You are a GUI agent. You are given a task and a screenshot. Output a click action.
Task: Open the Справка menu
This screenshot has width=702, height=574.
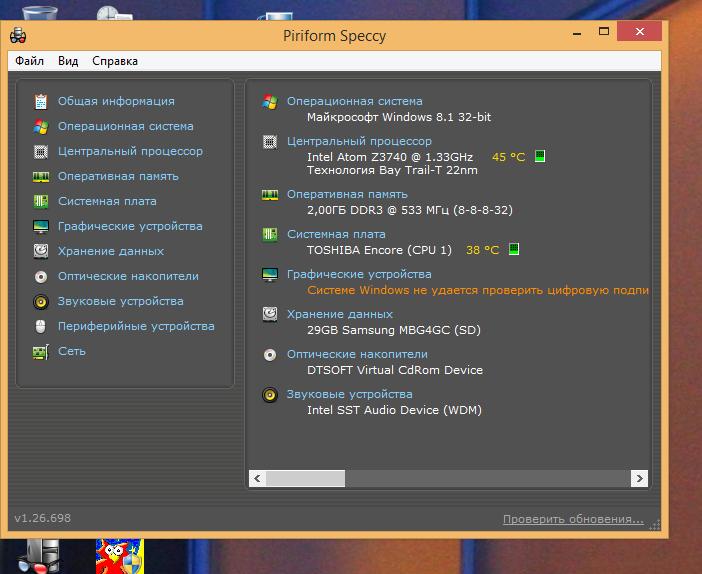[115, 61]
